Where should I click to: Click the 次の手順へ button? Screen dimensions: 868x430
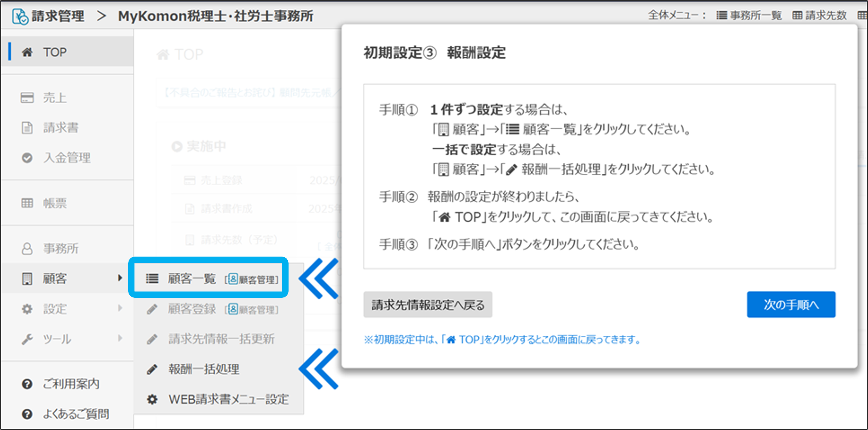pyautogui.click(x=791, y=304)
